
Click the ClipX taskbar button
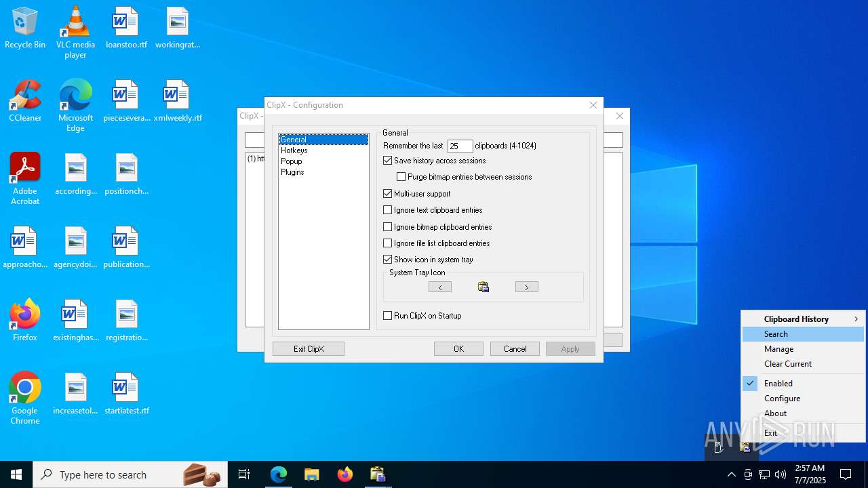coord(378,474)
